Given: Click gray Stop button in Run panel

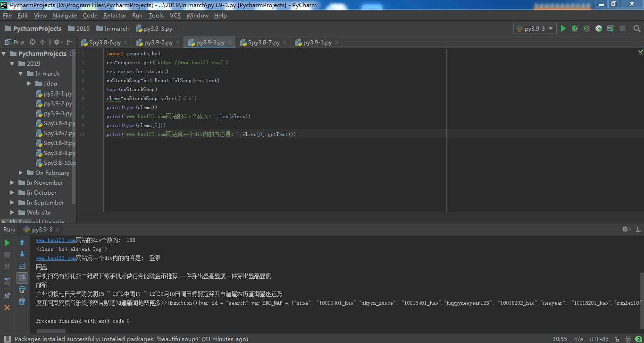Looking at the screenshot, I should point(7,255).
